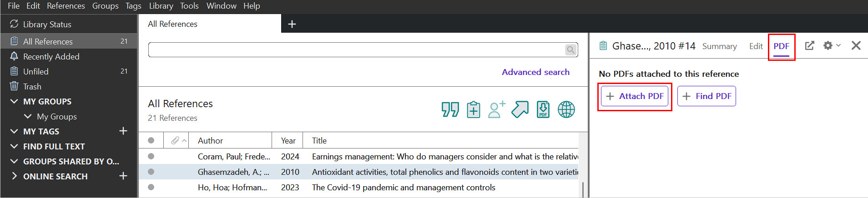The height and width of the screenshot is (198, 868).
Task: Click inside the reference search field
Action: click(357, 49)
